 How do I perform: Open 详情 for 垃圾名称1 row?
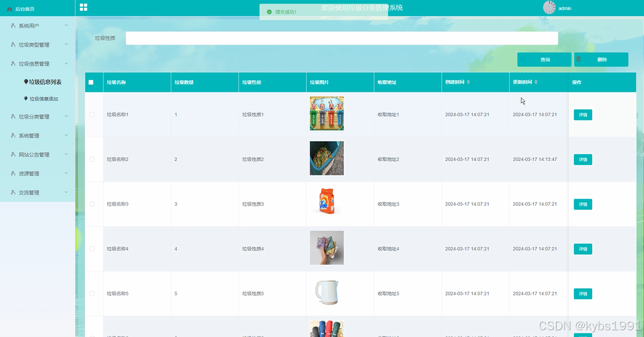click(x=583, y=115)
